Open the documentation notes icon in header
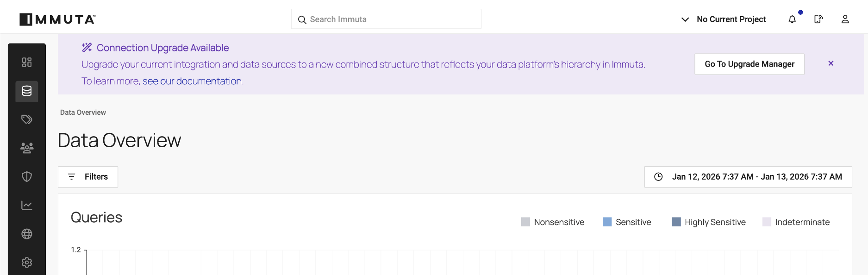The height and width of the screenshot is (275, 868). coord(818,19)
